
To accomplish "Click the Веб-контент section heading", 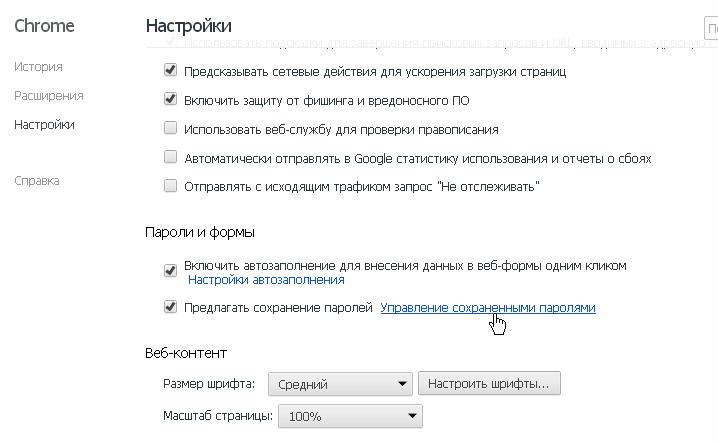I will click(186, 353).
